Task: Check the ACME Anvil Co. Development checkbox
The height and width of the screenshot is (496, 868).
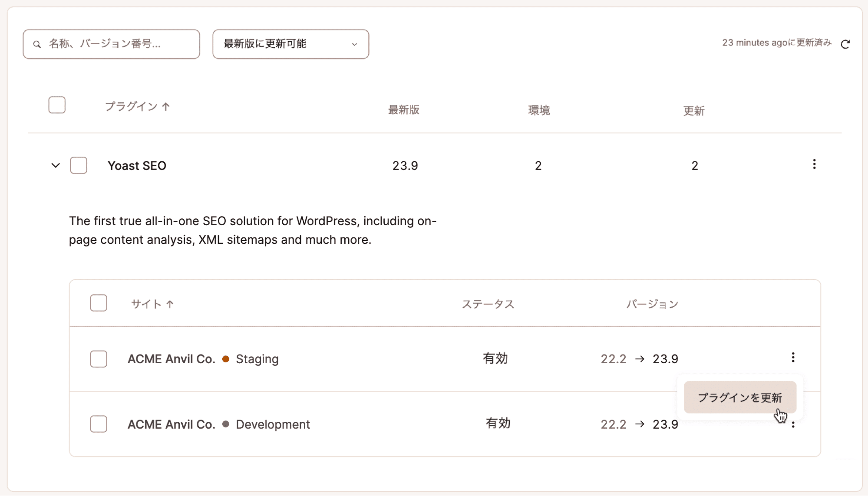Action: [99, 424]
